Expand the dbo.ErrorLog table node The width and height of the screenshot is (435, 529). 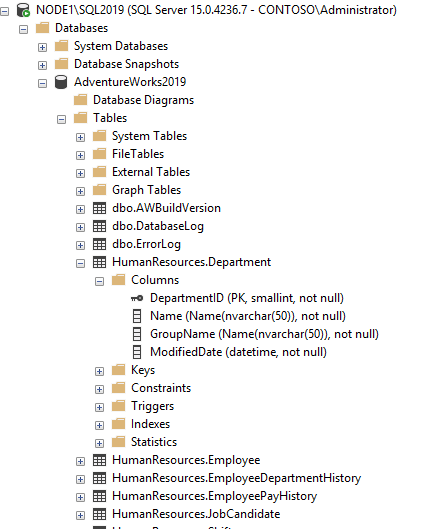[80, 245]
